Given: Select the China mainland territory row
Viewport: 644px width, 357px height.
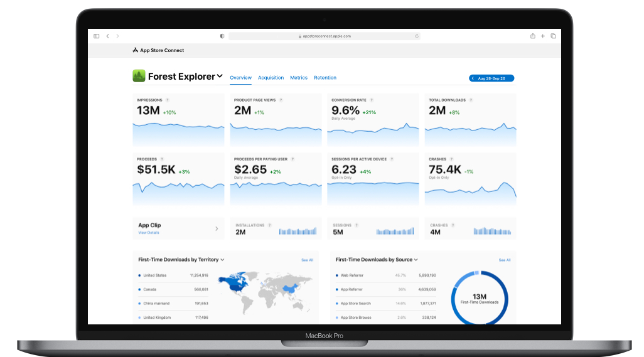Looking at the screenshot, I should pyautogui.click(x=173, y=303).
